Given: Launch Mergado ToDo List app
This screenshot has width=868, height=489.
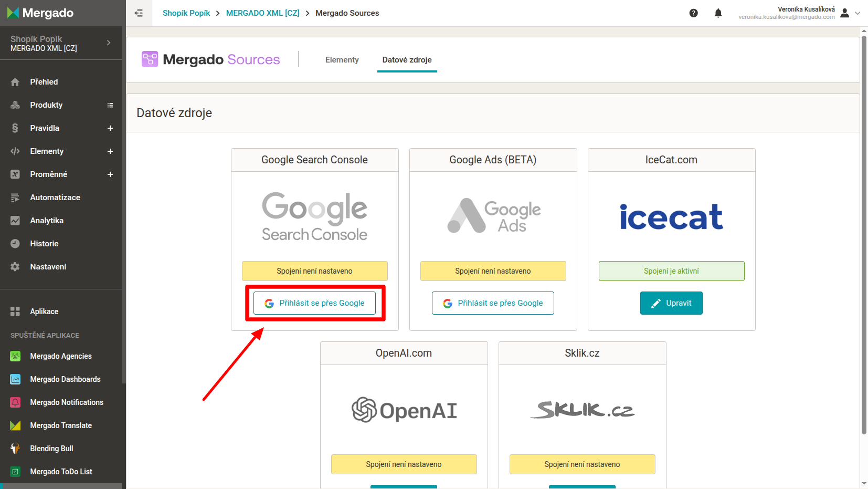Looking at the screenshot, I should [x=61, y=472].
